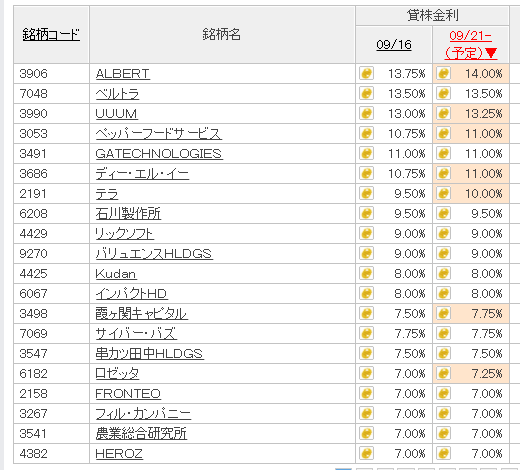Select stock code 4382 cell
Image resolution: width=520 pixels, height=470 pixels.
click(x=51, y=454)
